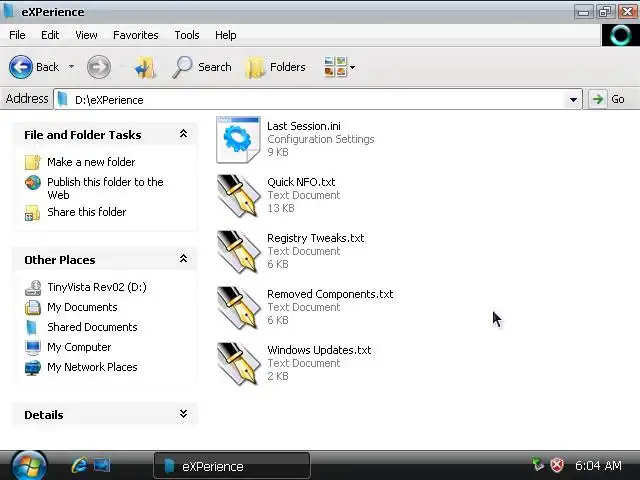The width and height of the screenshot is (640, 480).
Task: Collapse the Other Places panel
Action: [183, 259]
